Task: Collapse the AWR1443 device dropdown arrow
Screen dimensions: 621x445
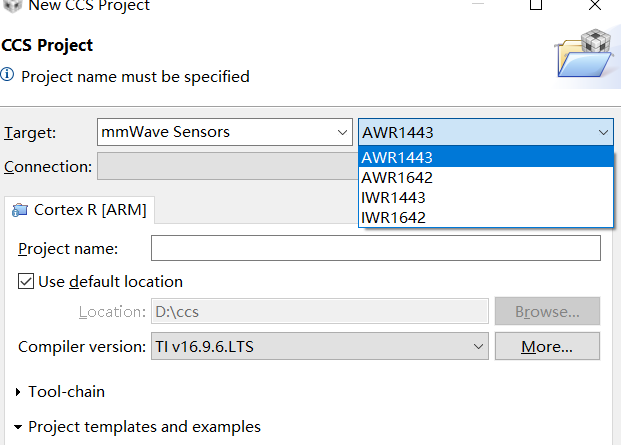Action: point(603,132)
